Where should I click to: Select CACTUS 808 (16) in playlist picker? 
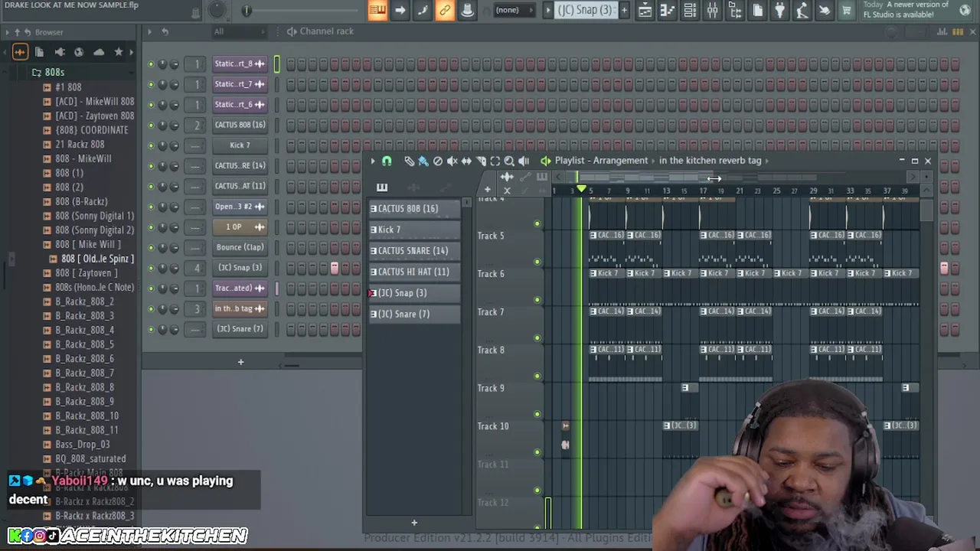point(414,209)
